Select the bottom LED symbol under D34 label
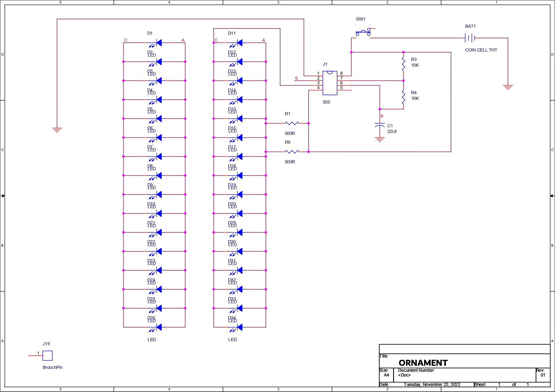Image resolution: width=555 pixels, height=392 pixels. [236, 328]
